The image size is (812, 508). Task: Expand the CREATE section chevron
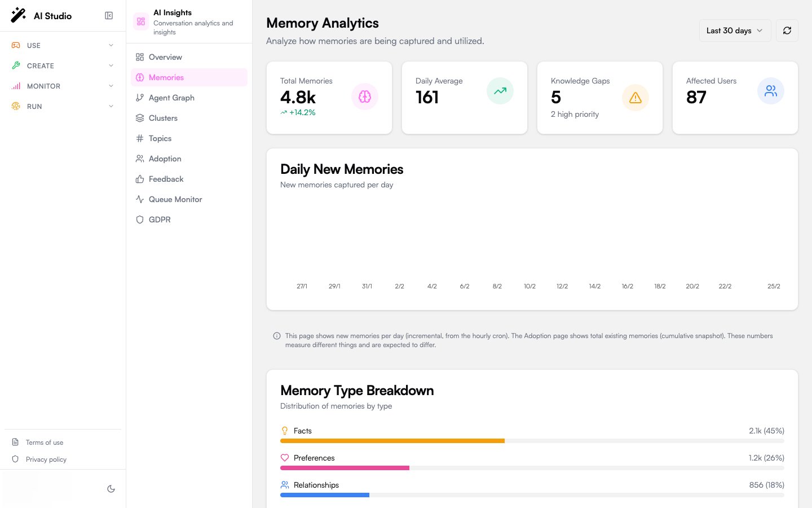(111, 65)
